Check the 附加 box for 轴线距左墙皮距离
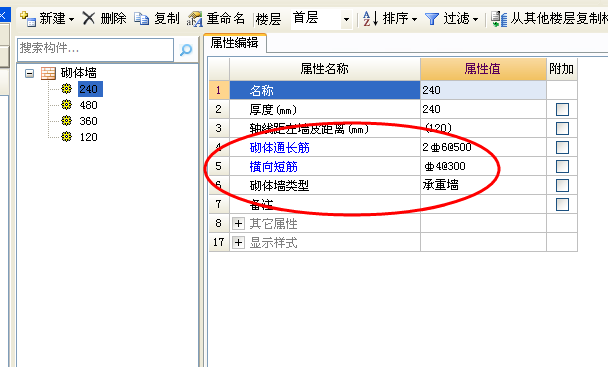This screenshot has height=367, width=608. pyautogui.click(x=562, y=128)
